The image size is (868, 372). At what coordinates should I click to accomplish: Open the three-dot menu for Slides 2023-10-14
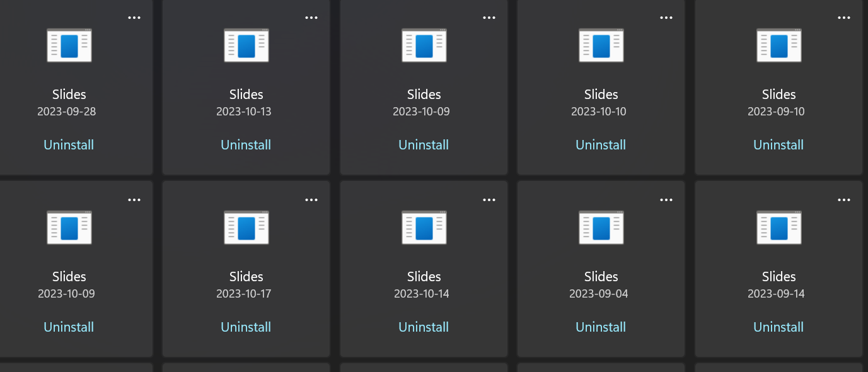489,200
